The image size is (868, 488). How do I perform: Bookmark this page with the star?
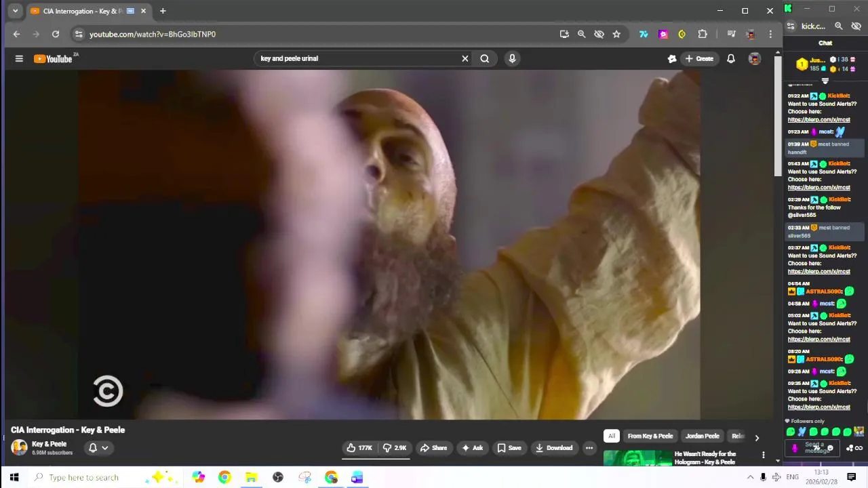(616, 34)
